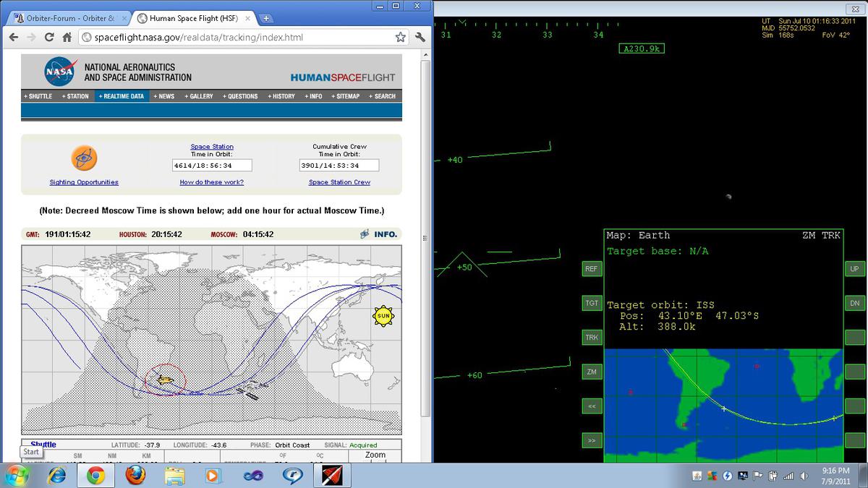Screen dimensions: 868x488
Task: Click the Space Station link
Action: pyautogui.click(x=212, y=147)
